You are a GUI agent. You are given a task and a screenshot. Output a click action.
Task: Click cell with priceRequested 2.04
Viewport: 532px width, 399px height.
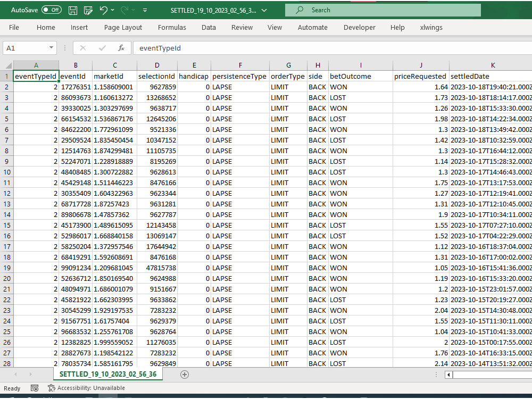tap(421, 311)
